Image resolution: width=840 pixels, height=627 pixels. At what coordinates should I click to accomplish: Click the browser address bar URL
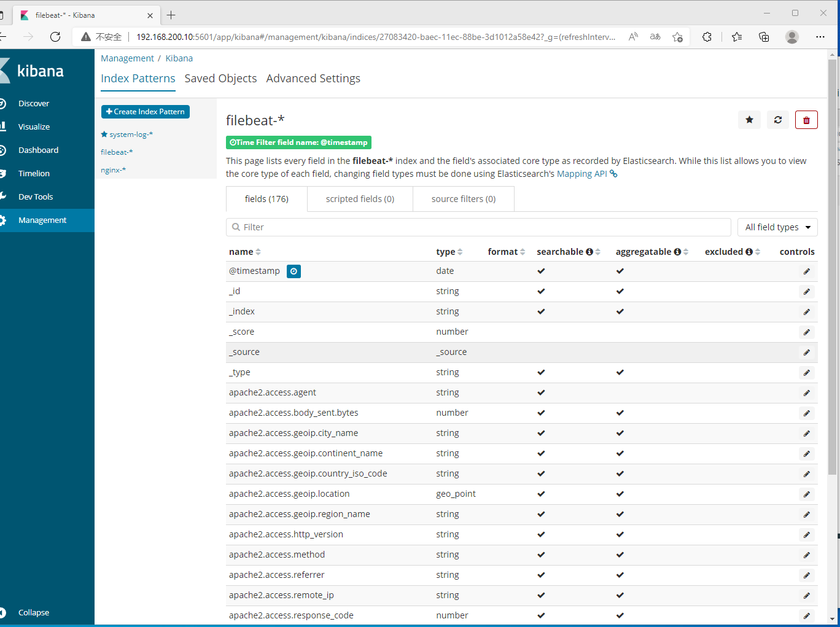(376, 37)
